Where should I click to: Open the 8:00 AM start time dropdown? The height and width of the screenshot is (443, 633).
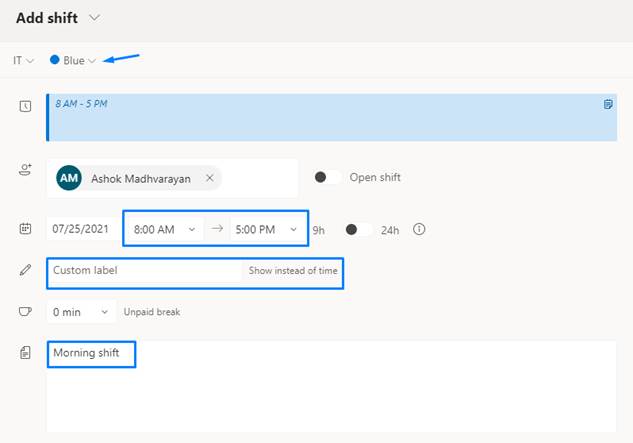pos(165,229)
